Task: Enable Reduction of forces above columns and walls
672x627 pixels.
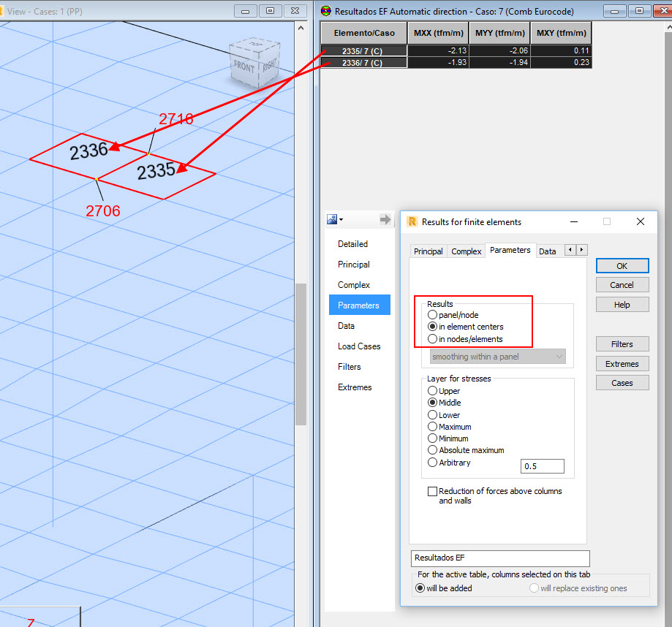Action: click(x=433, y=491)
